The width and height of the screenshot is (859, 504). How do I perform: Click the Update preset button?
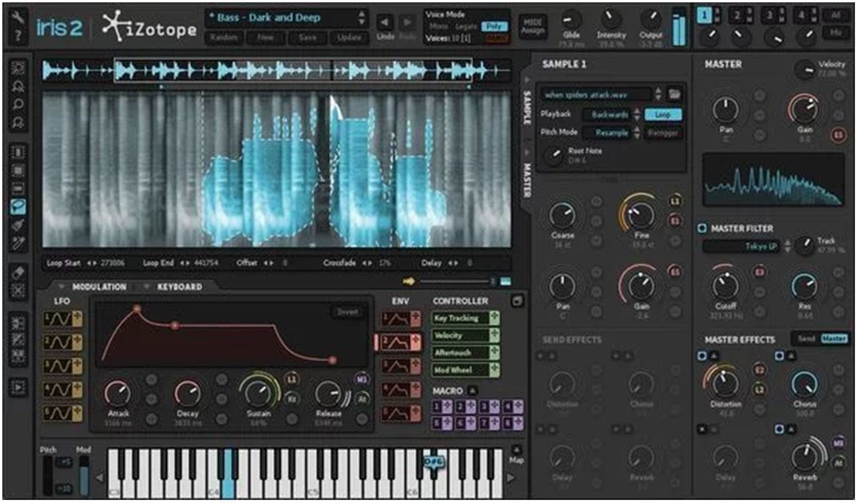[349, 38]
